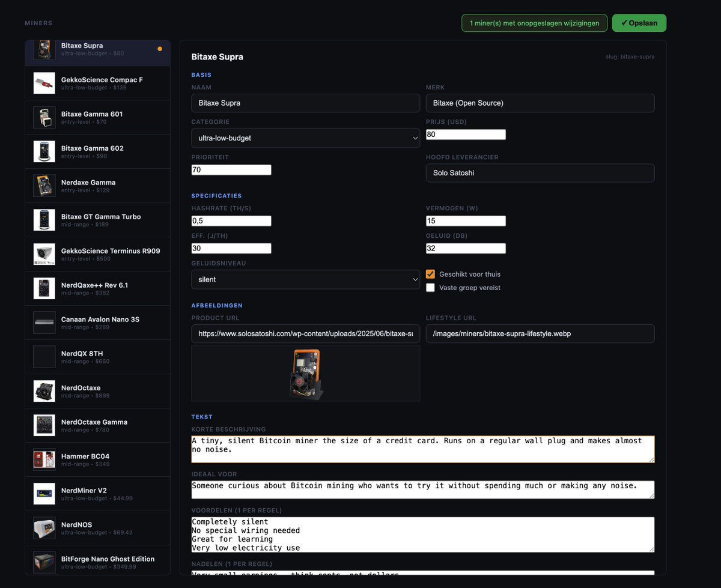Click the Ideaal voor text area
This screenshot has height=588, width=721.
[423, 489]
